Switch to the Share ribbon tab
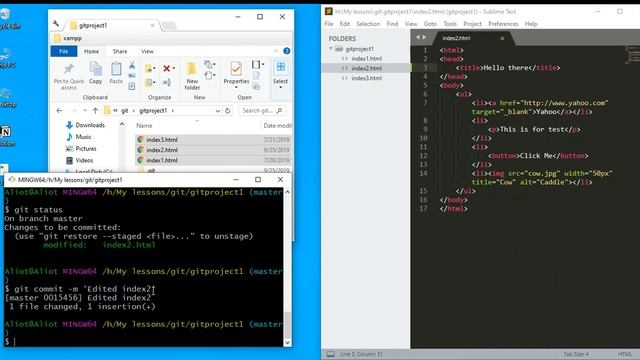The height and width of the screenshot is (360, 640). 120,51
